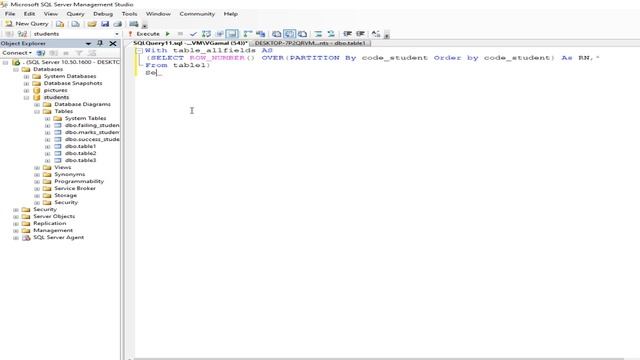Click the Connect icon in SQL editor toolbar
This screenshot has height=360, width=640.
tap(9, 34)
